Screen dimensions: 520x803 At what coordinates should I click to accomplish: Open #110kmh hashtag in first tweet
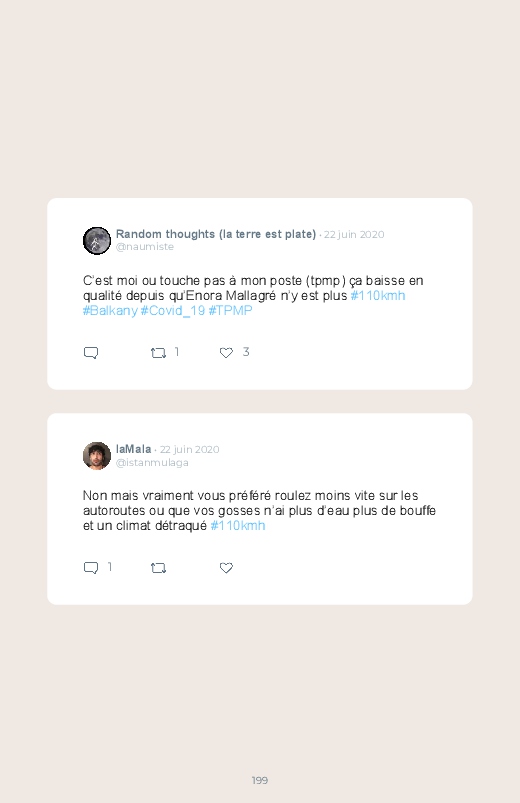[378, 295]
